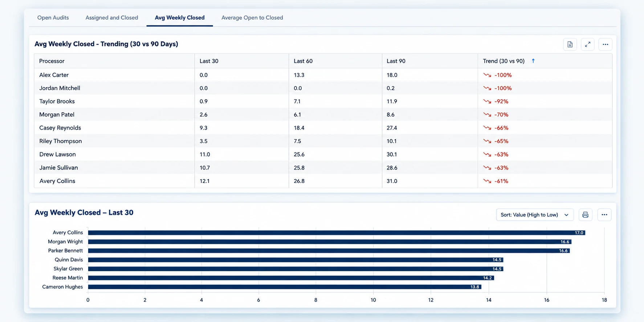Image resolution: width=644 pixels, height=322 pixels.
Task: Click the Morgan Wright bar in the chart
Action: (x=330, y=242)
